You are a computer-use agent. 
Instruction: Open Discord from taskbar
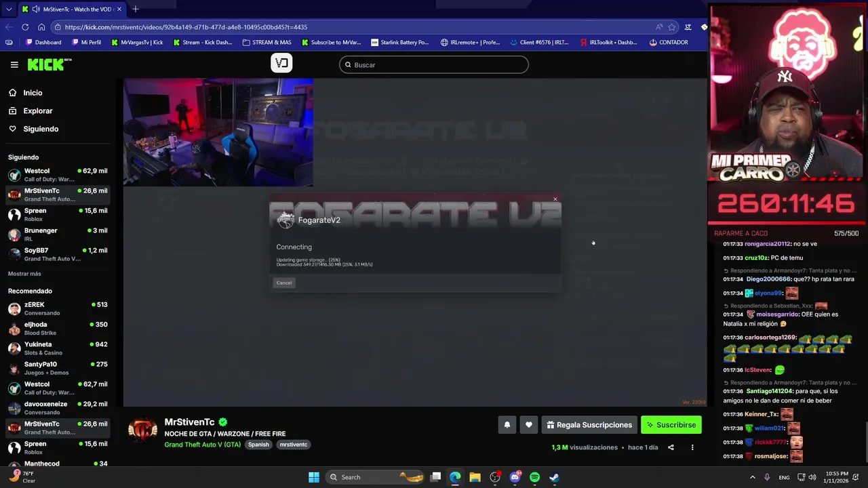click(x=515, y=477)
